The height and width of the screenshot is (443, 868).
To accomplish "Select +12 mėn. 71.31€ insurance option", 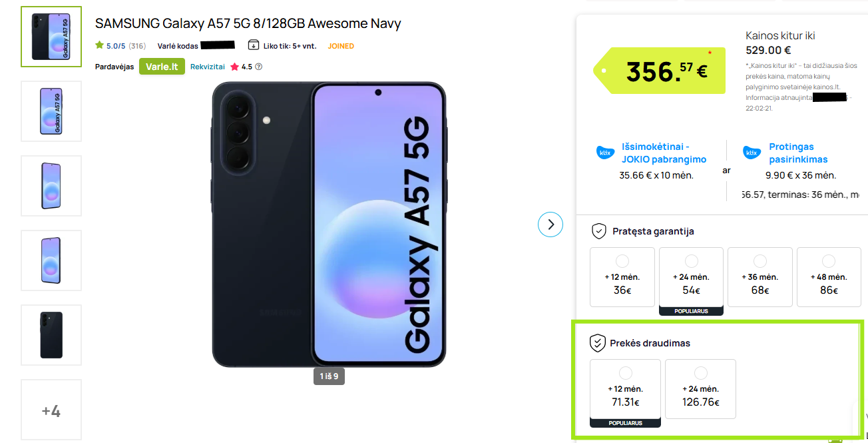I will click(x=626, y=393).
